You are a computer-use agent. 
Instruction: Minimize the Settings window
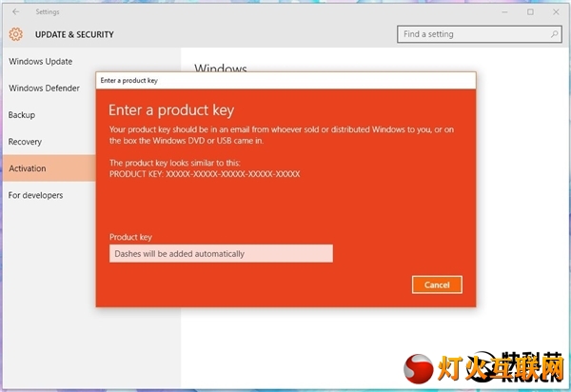coord(504,12)
